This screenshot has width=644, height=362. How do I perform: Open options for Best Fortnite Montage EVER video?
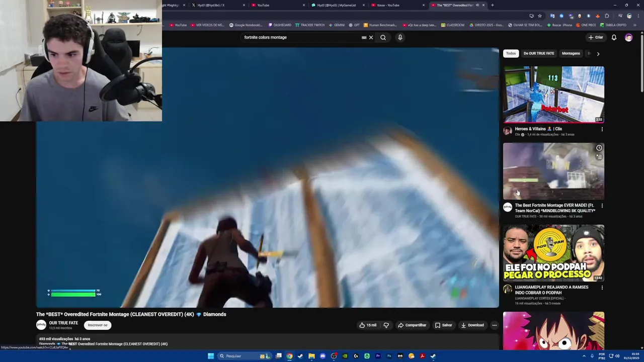click(602, 206)
